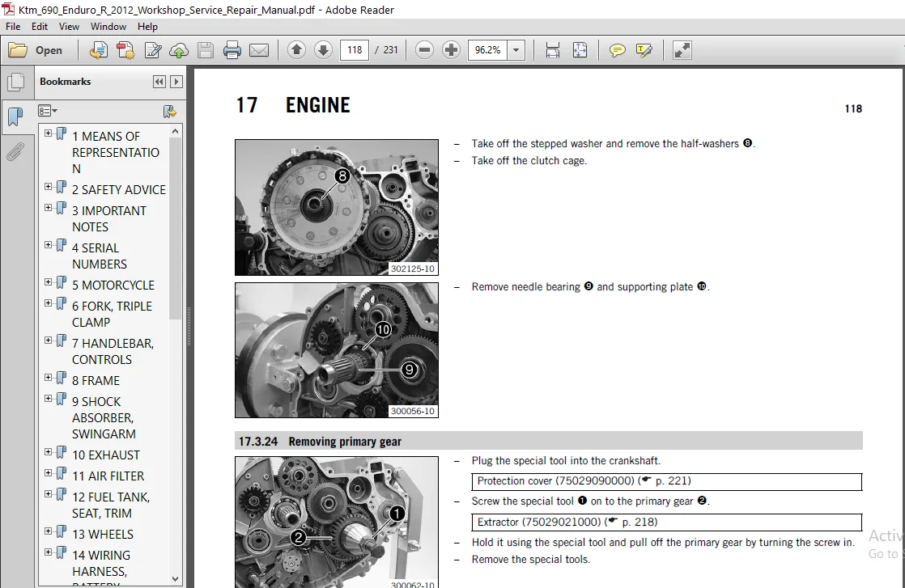Expand the 2 Safety Advice bookmark
The height and width of the screenshot is (588, 905).
pos(48,187)
